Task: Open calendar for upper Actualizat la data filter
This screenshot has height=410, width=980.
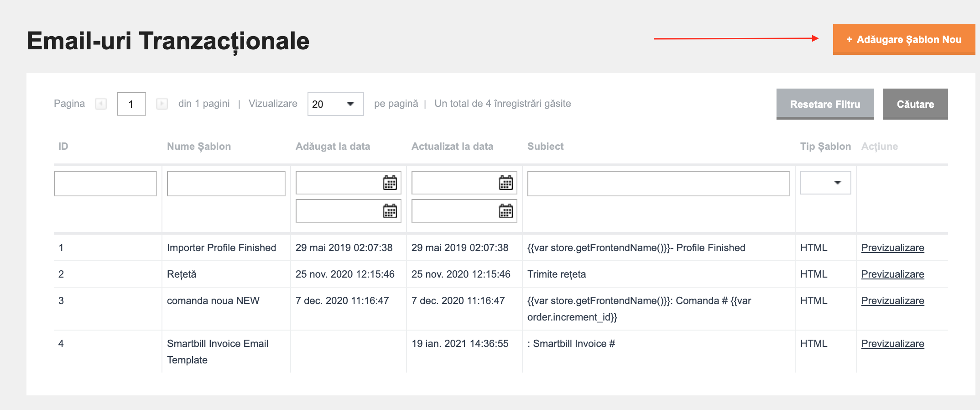Action: click(506, 183)
